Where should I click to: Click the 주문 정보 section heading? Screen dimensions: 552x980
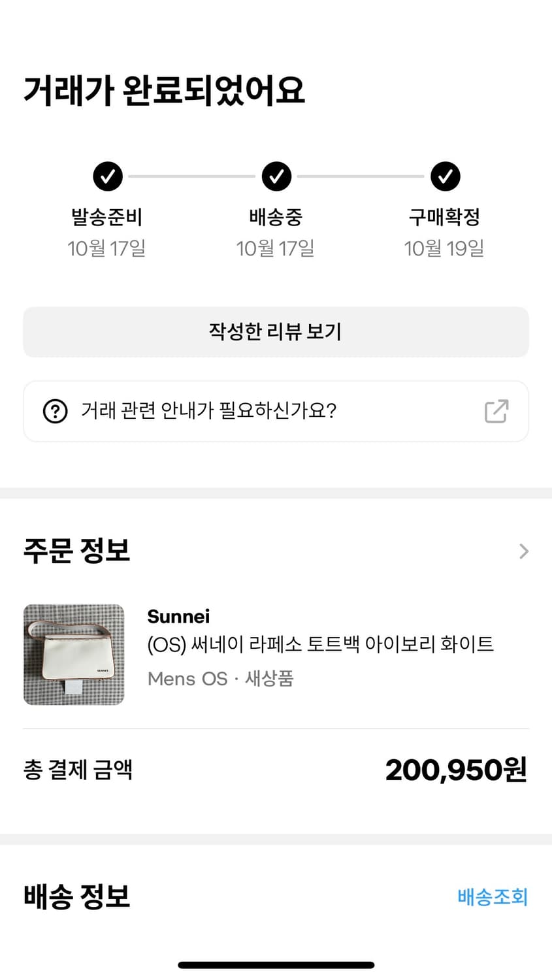click(76, 551)
